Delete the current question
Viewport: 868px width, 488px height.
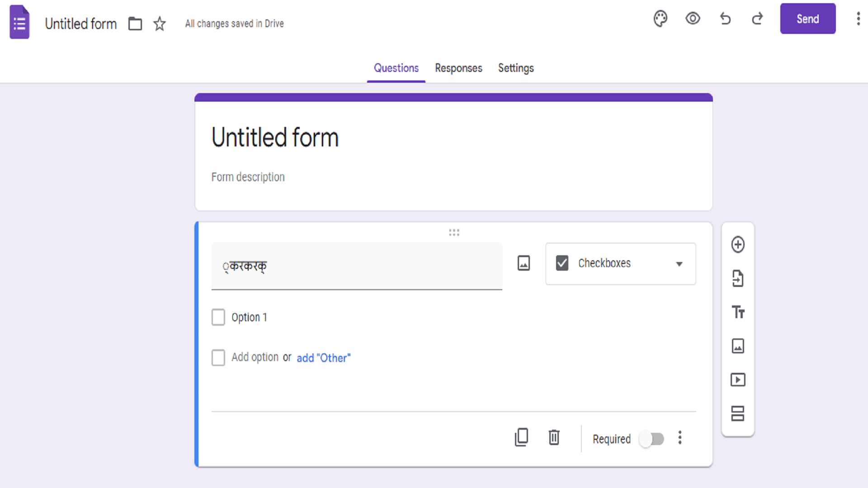coord(554,437)
